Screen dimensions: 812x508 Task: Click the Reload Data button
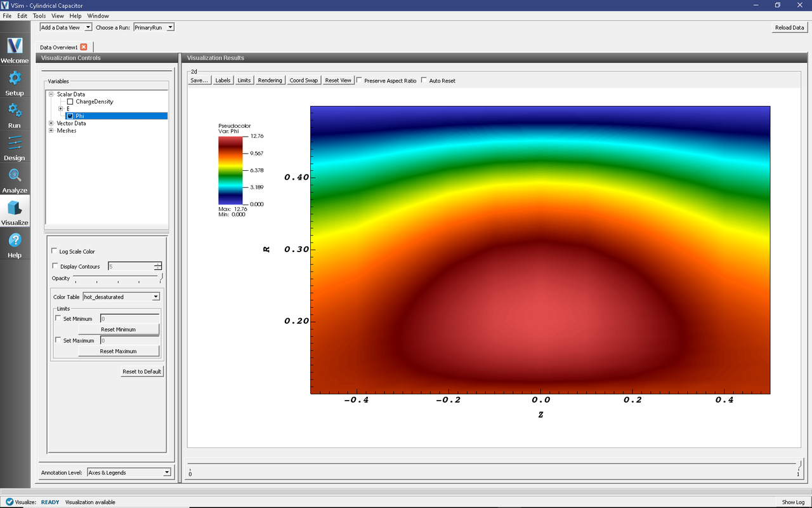click(x=789, y=27)
